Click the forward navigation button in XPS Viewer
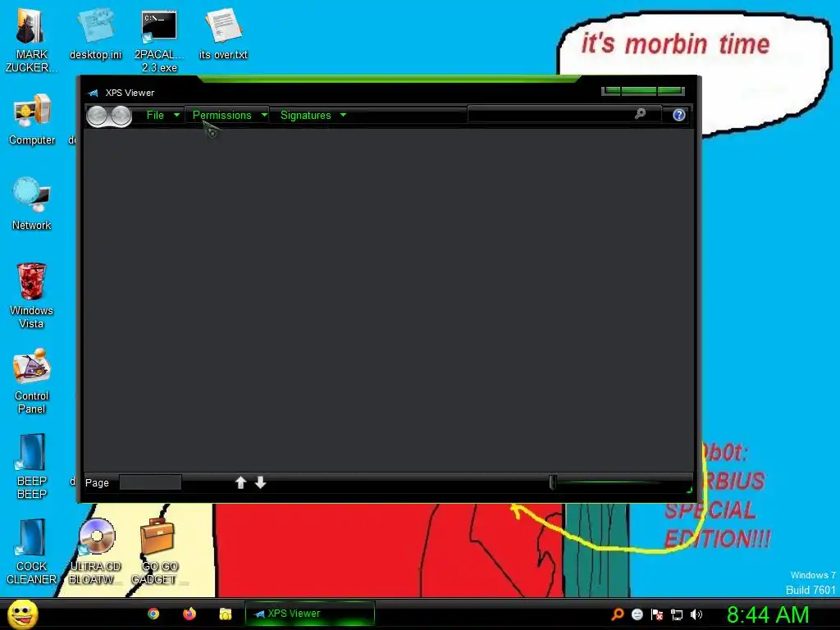The height and width of the screenshot is (630, 840). coord(121,116)
